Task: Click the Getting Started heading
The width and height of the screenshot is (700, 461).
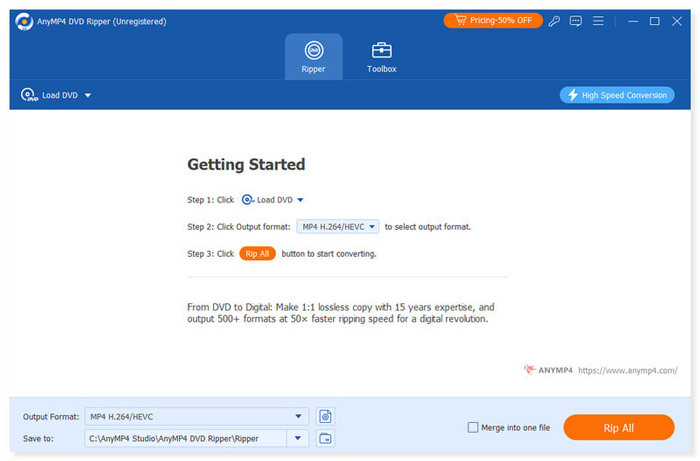Action: pos(246,164)
